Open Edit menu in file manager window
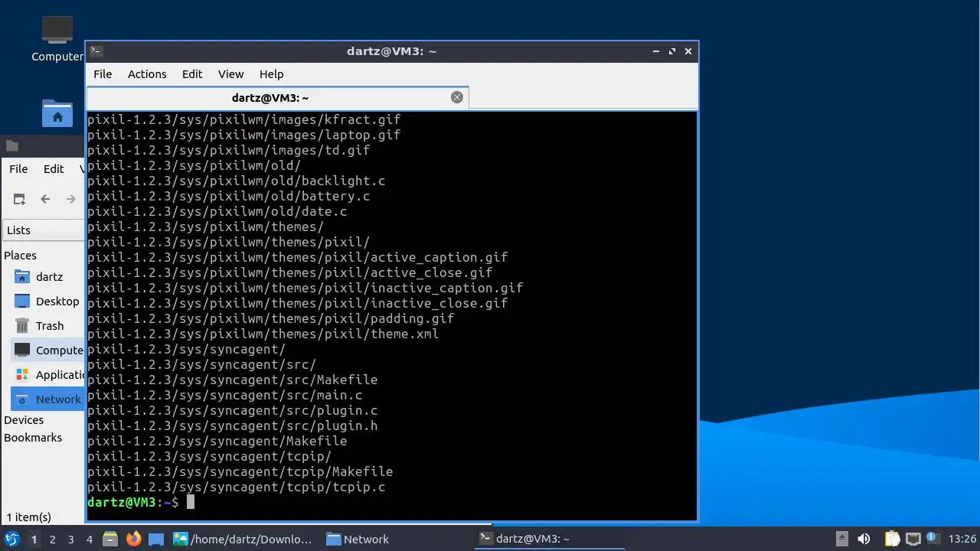The width and height of the screenshot is (980, 551). click(x=54, y=169)
